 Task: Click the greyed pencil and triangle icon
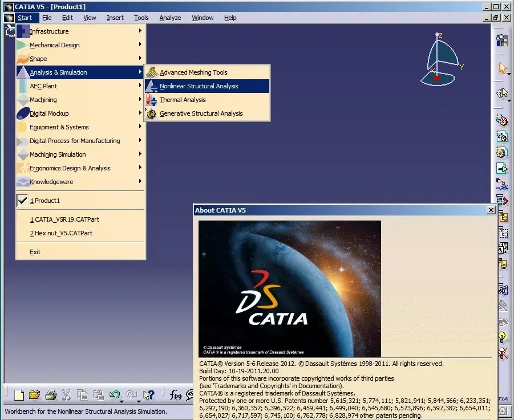[503, 305]
